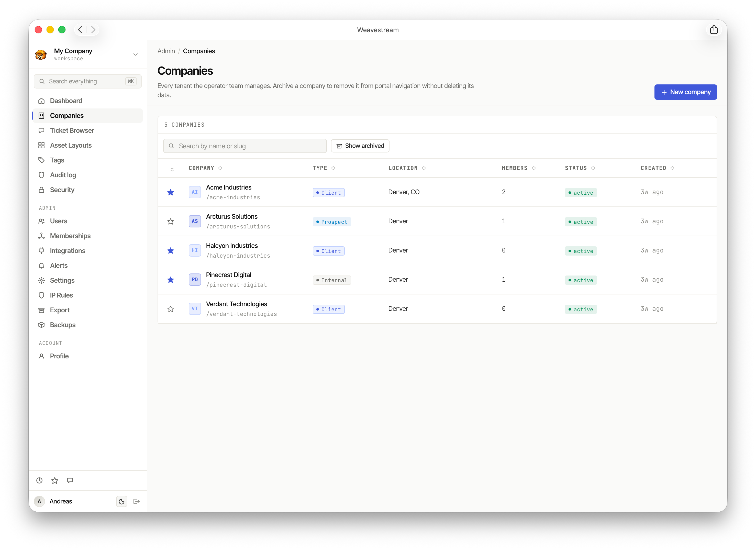This screenshot has height=550, width=756.
Task: Click AS avatar for Arcturus Solutions
Action: coord(195,222)
